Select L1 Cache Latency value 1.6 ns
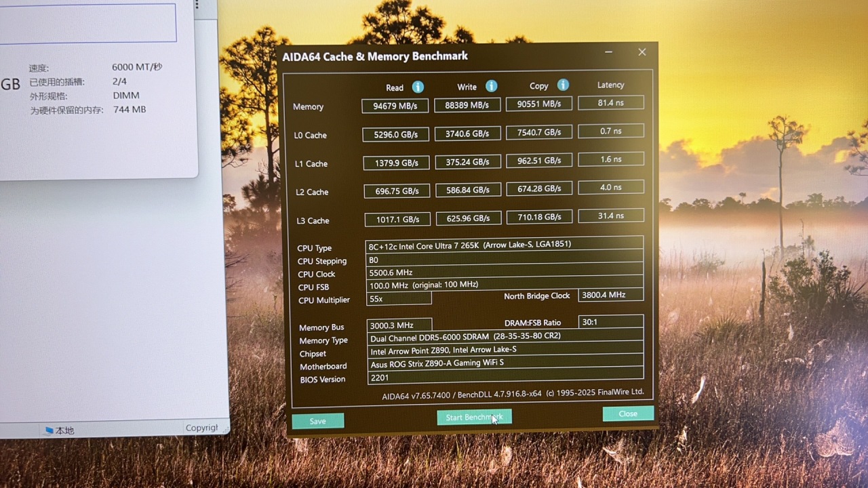Image resolution: width=868 pixels, height=488 pixels. (611, 159)
